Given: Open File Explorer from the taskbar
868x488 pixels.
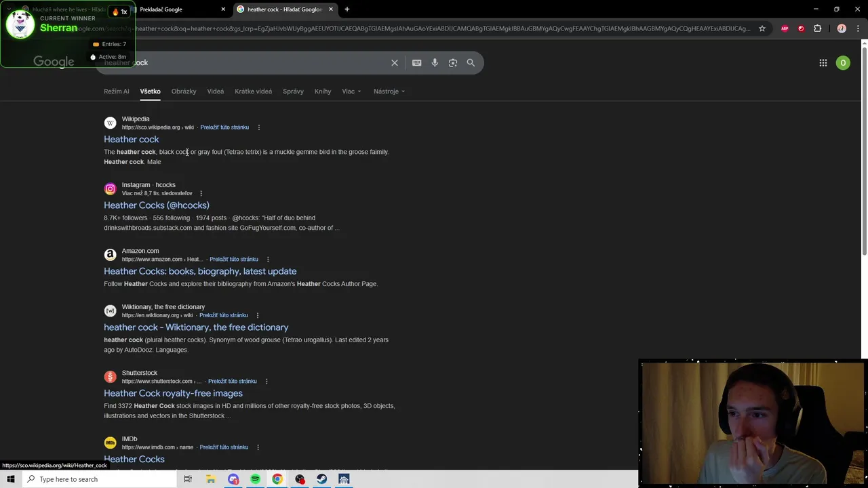Looking at the screenshot, I should click(211, 479).
